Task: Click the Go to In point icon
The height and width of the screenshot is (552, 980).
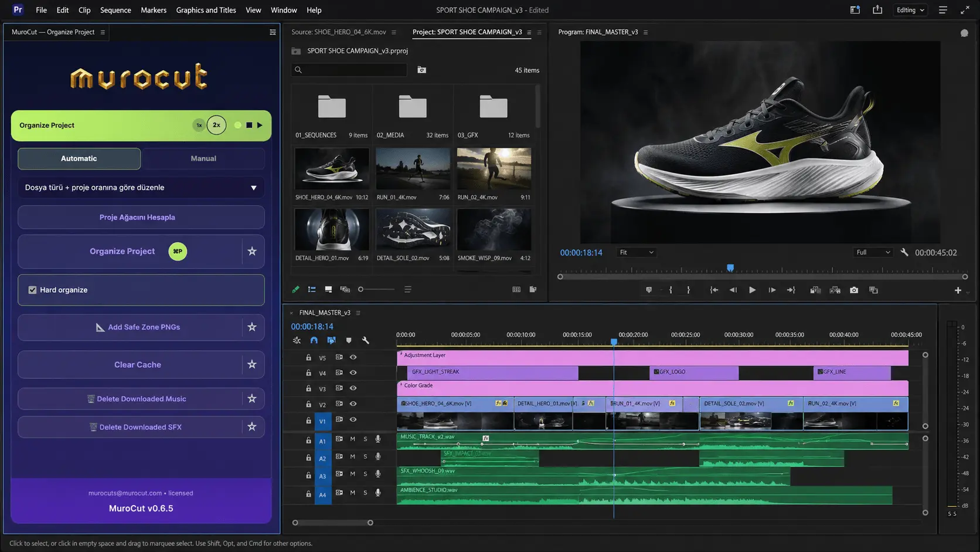Action: (x=714, y=290)
